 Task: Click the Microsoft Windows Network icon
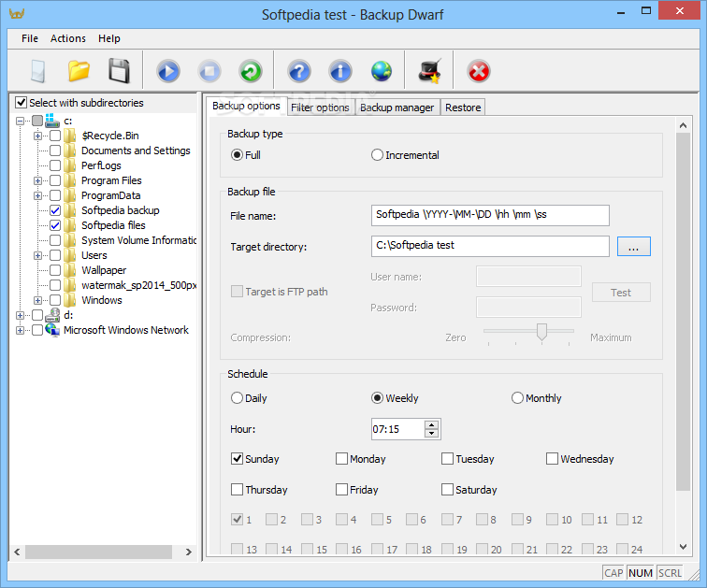tap(52, 330)
